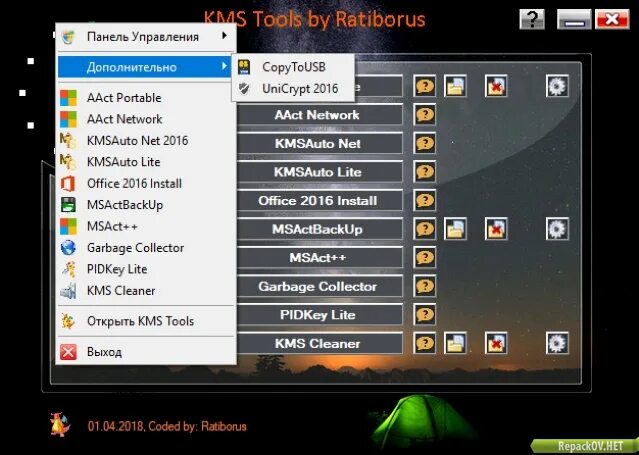Open the help bubble beside MSActBackUp
Viewport: 639px width, 455px height.
[x=425, y=229]
